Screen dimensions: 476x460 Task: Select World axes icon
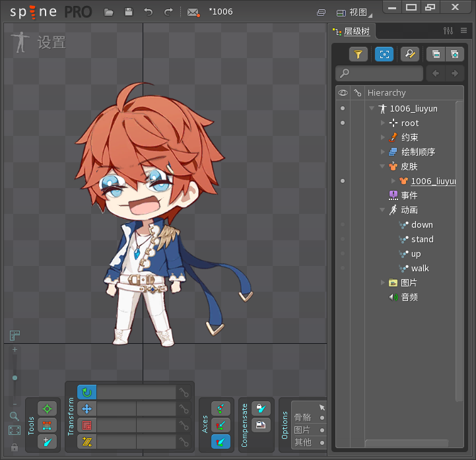pos(221,442)
